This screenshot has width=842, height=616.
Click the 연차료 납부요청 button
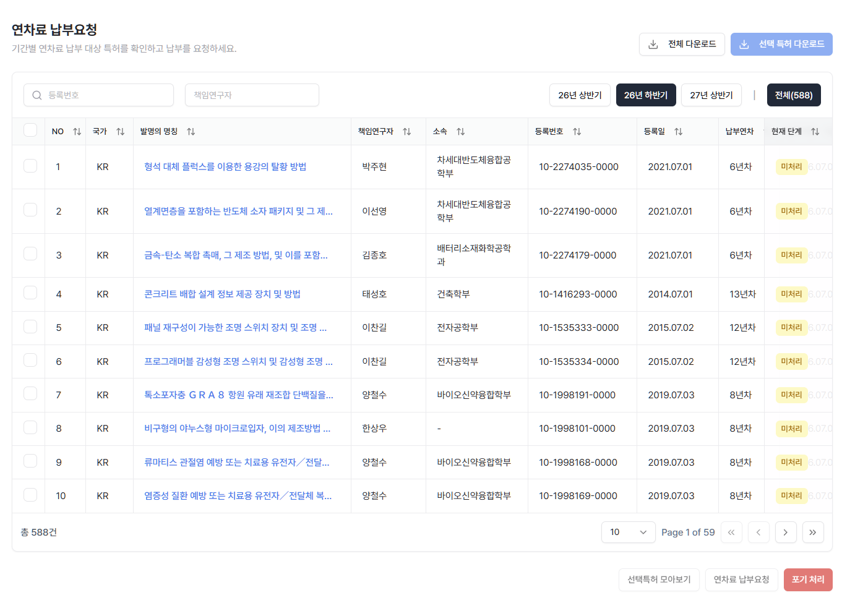[741, 580]
